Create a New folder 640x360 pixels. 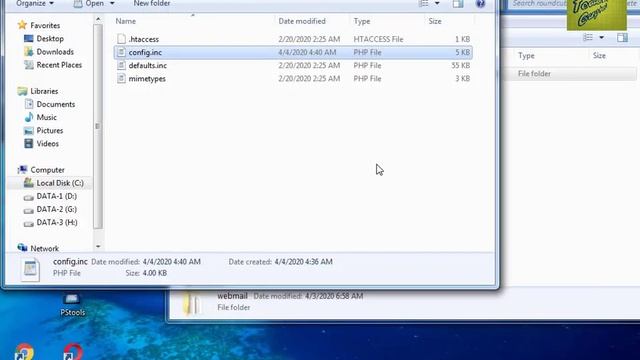(x=151, y=3)
